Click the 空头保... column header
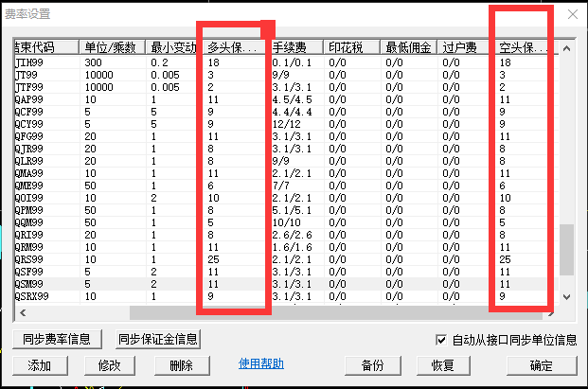This screenshot has height=389, width=588. [524, 47]
